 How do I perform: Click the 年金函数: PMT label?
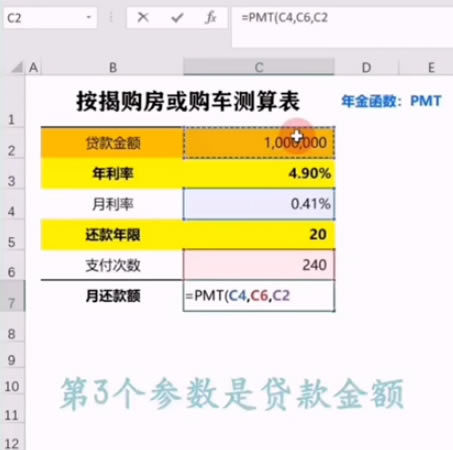coord(391,101)
